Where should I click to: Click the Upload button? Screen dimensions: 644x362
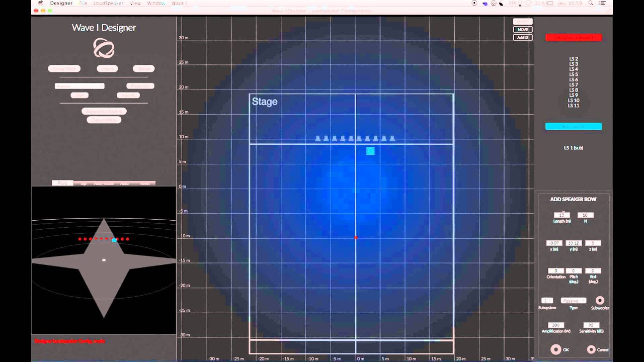143,68
